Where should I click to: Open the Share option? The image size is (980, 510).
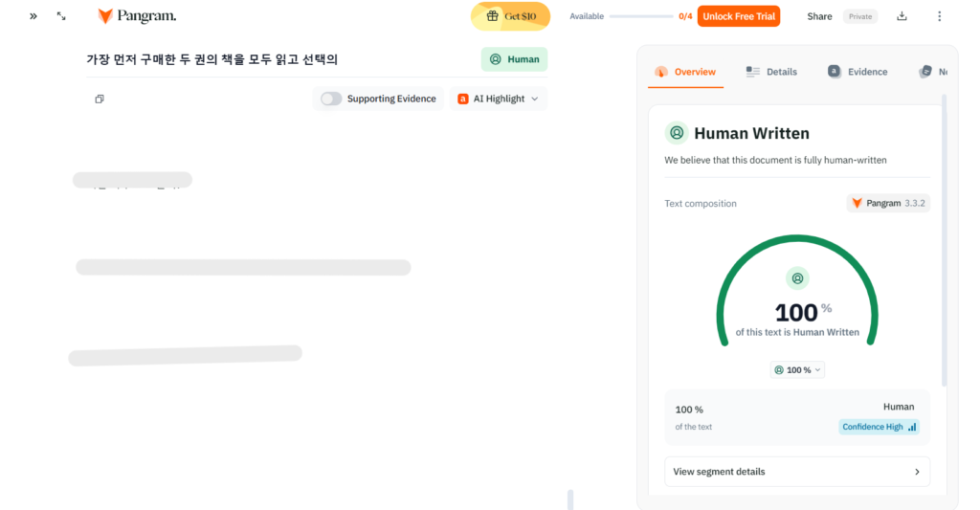[819, 16]
